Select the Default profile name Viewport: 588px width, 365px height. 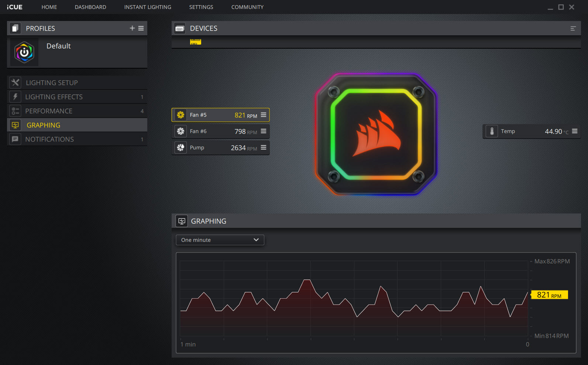pyautogui.click(x=58, y=46)
